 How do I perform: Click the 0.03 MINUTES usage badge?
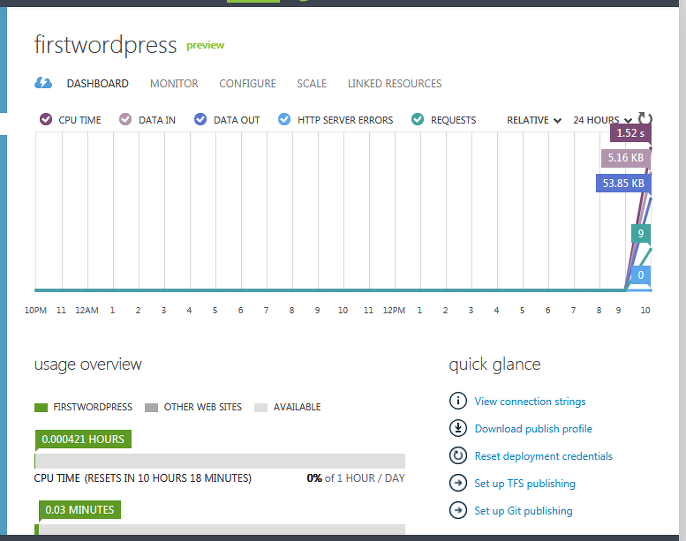click(80, 510)
